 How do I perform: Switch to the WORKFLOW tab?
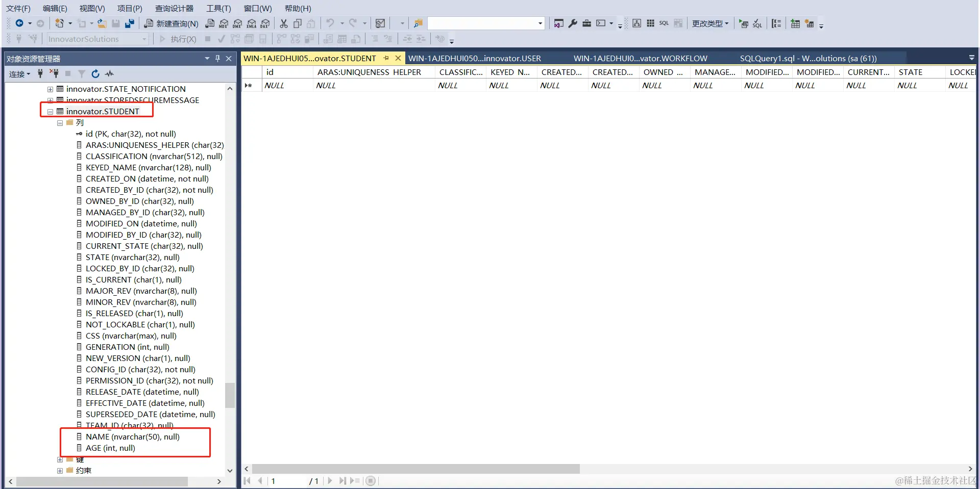coord(640,58)
